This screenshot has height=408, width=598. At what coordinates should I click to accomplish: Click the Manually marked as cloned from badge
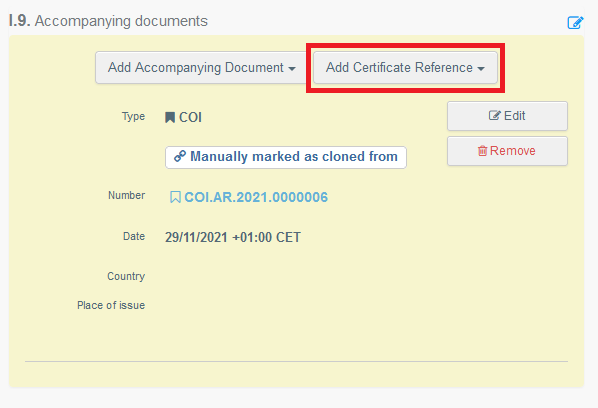286,157
